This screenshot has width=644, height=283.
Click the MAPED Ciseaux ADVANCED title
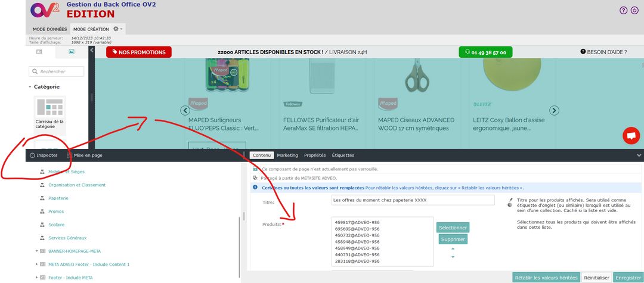coord(416,125)
